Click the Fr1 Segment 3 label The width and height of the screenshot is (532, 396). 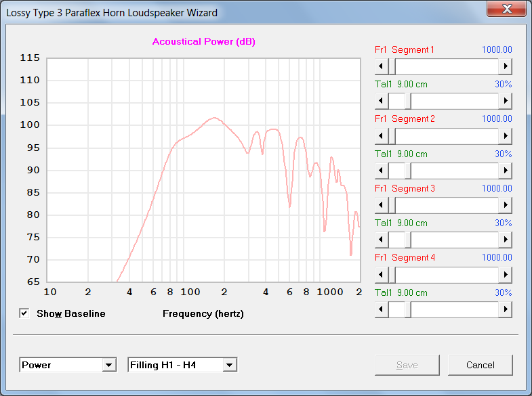(x=405, y=188)
